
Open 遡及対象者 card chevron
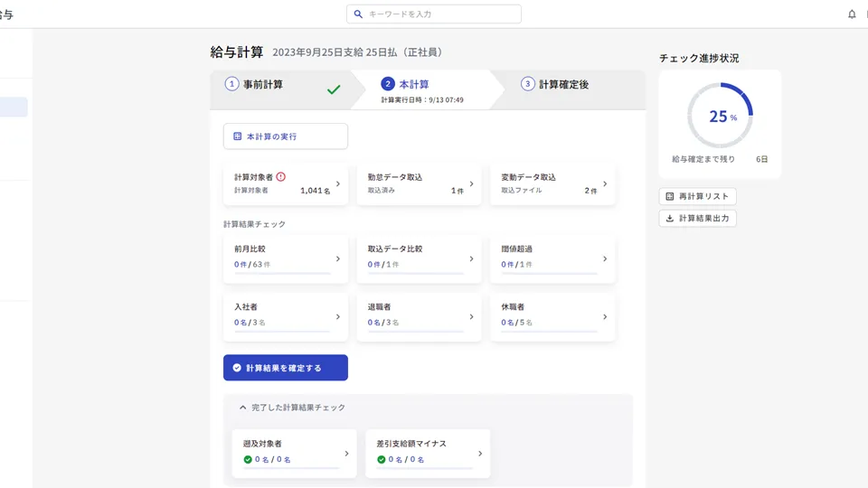click(x=346, y=453)
